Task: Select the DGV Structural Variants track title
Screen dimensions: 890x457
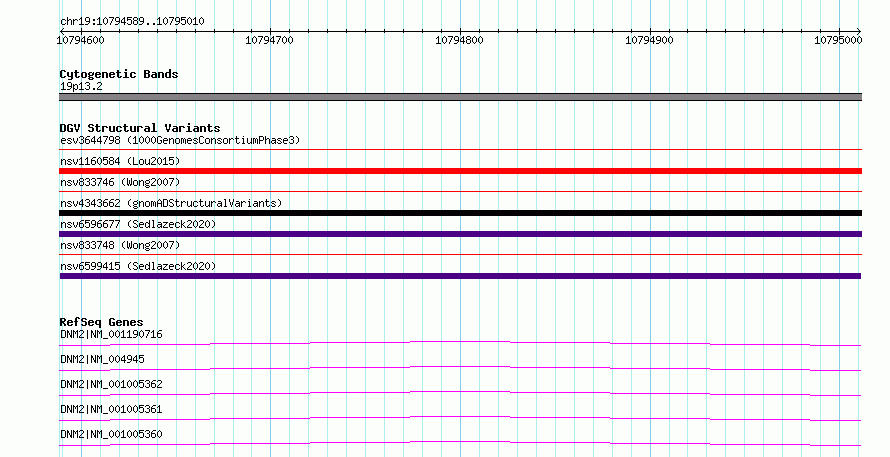Action: pyautogui.click(x=140, y=128)
